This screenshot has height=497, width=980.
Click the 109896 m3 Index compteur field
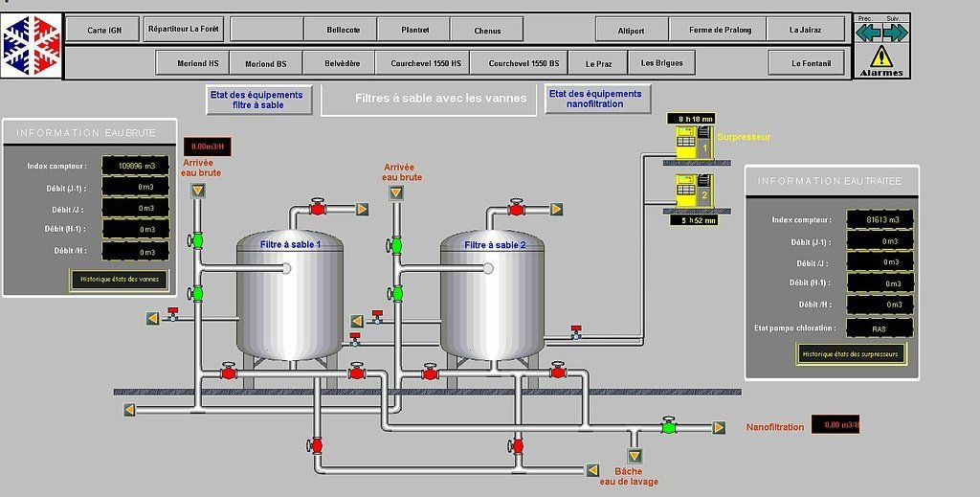135,166
